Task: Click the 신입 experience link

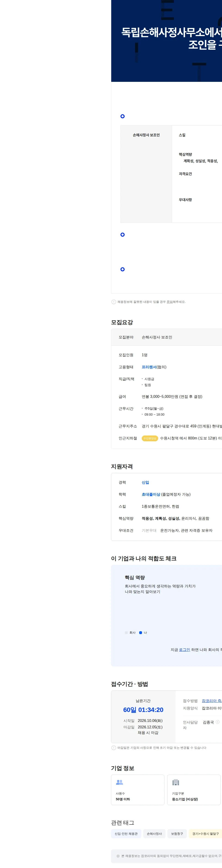Action: pyautogui.click(x=145, y=482)
